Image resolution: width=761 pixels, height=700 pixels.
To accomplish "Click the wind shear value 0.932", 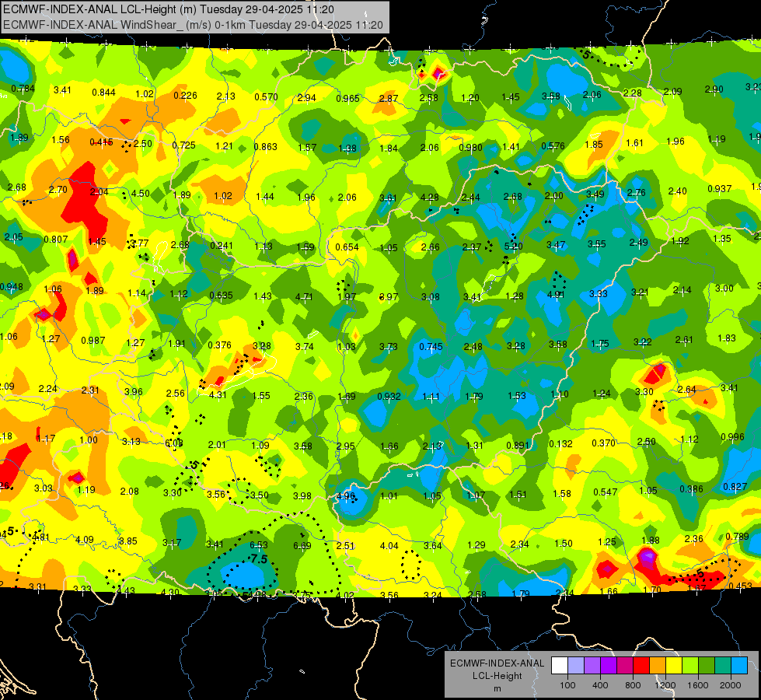I will click(389, 397).
